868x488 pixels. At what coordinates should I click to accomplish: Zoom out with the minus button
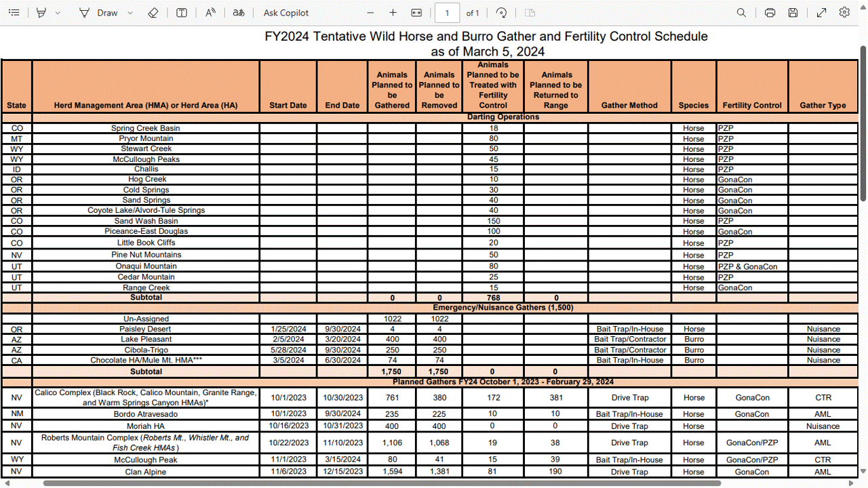point(370,13)
